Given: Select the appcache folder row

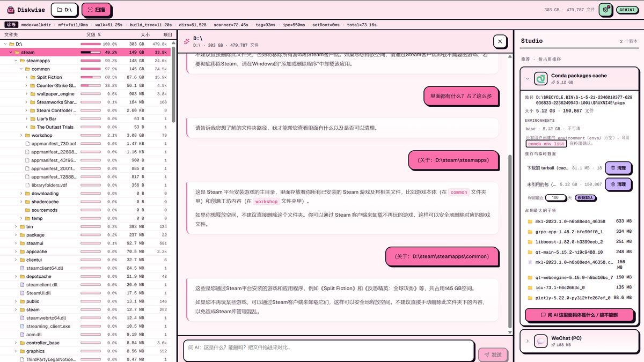Looking at the screenshot, I should (86, 252).
